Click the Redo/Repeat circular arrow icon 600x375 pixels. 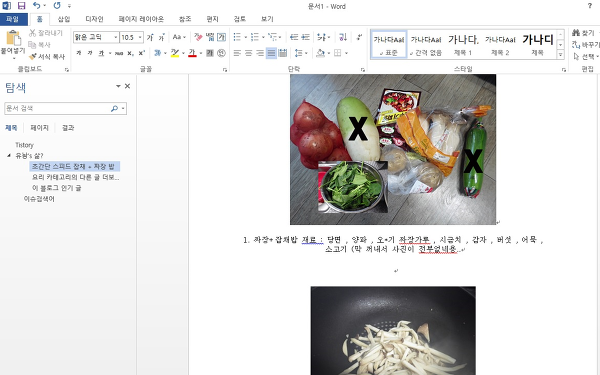pyautogui.click(x=57, y=6)
